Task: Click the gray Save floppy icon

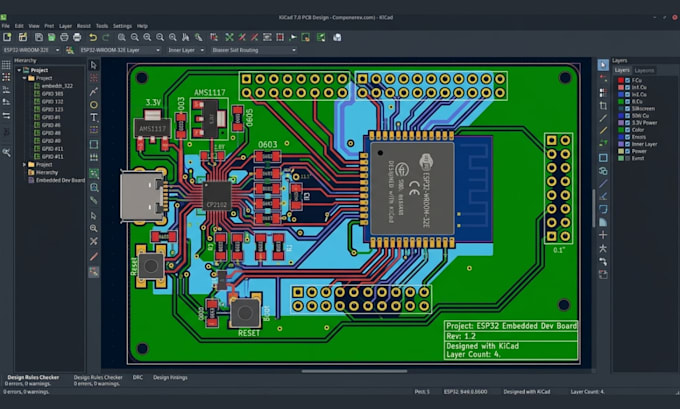Action: click(x=39, y=37)
